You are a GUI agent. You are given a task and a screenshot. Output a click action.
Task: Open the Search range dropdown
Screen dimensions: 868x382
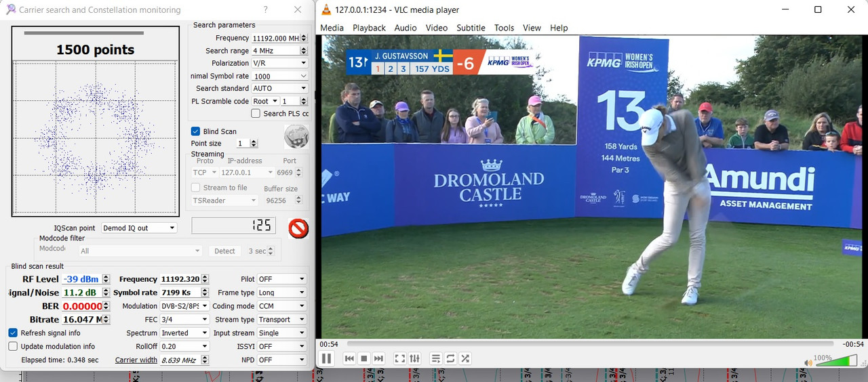[279, 51]
